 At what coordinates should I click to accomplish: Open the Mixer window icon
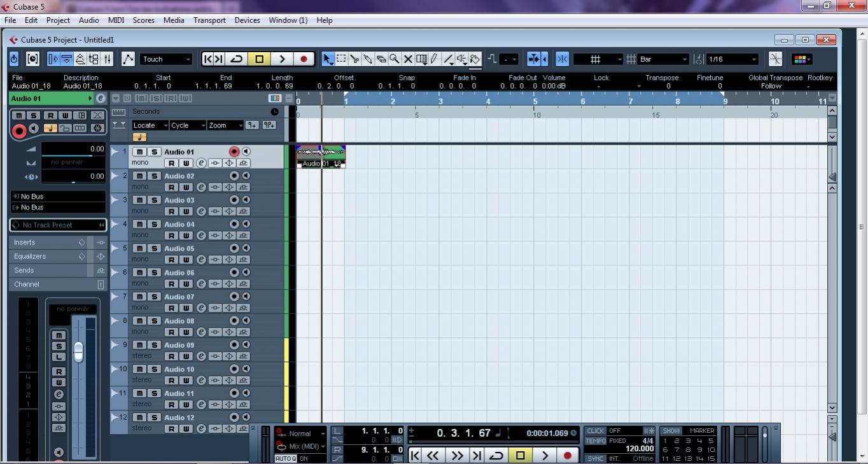point(107,59)
